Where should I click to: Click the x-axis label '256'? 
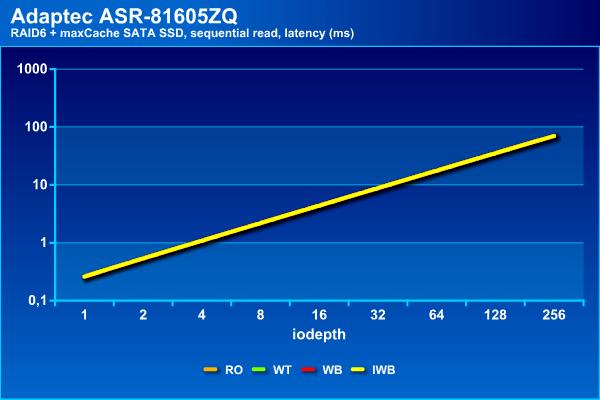click(554, 315)
